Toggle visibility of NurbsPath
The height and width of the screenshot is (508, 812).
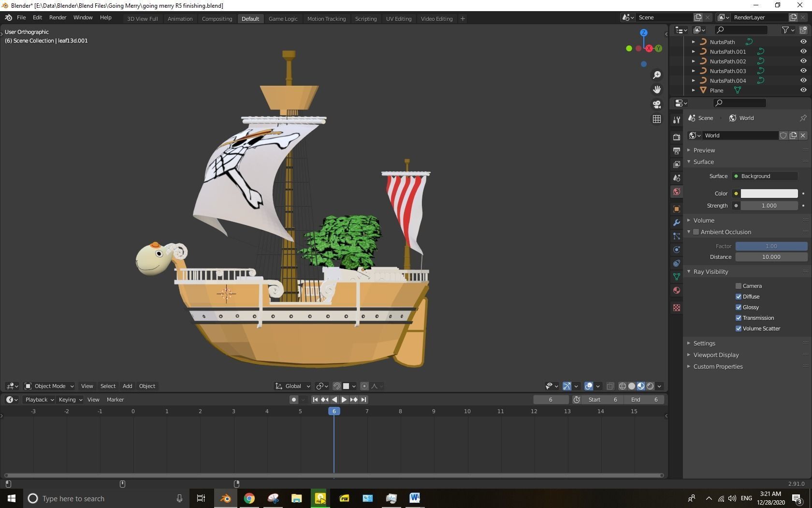click(x=803, y=42)
